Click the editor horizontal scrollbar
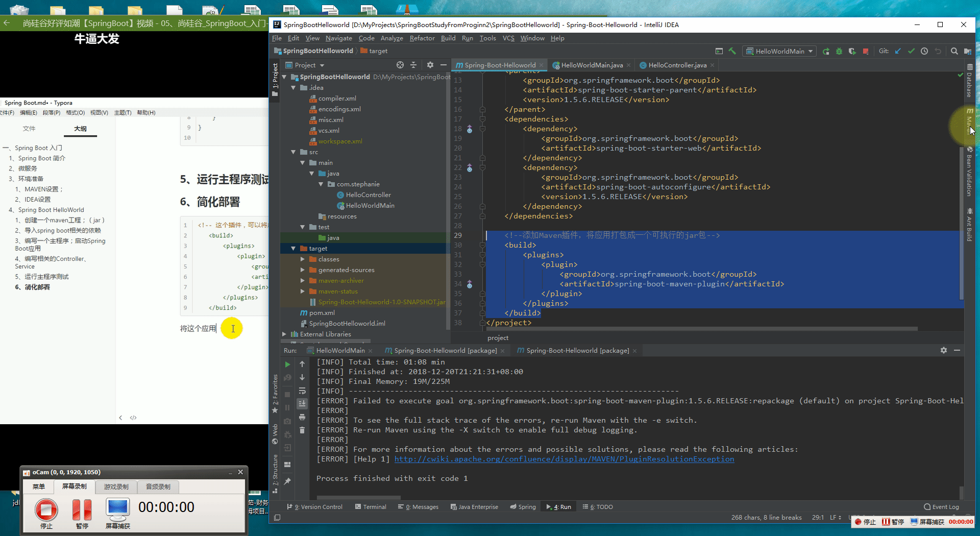The width and height of the screenshot is (980, 536). point(702,329)
